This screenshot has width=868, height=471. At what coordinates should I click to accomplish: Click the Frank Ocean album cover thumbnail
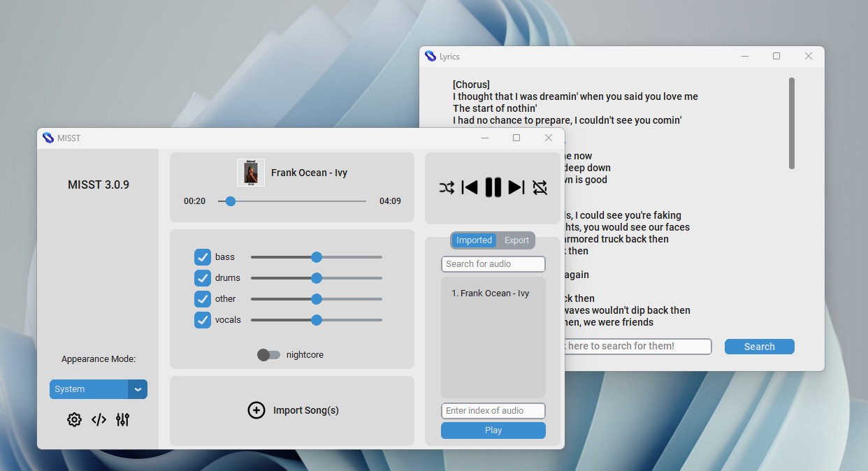tap(251, 173)
